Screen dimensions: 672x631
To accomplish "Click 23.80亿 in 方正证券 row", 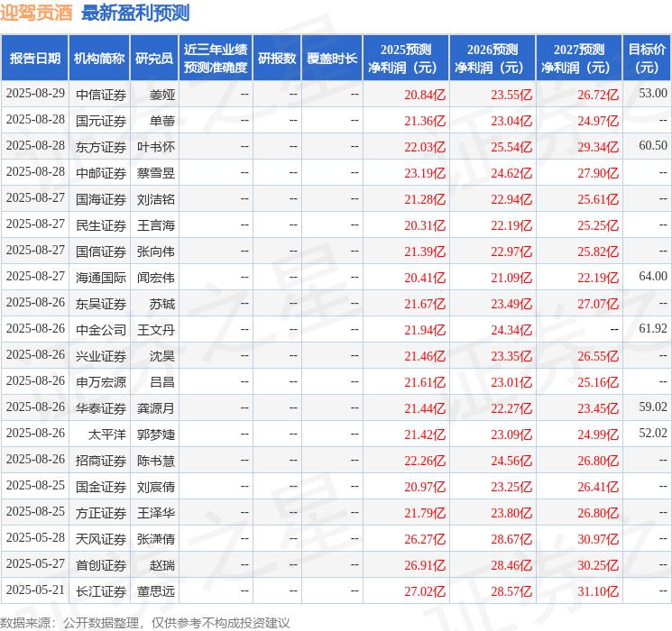I will coord(511,513).
